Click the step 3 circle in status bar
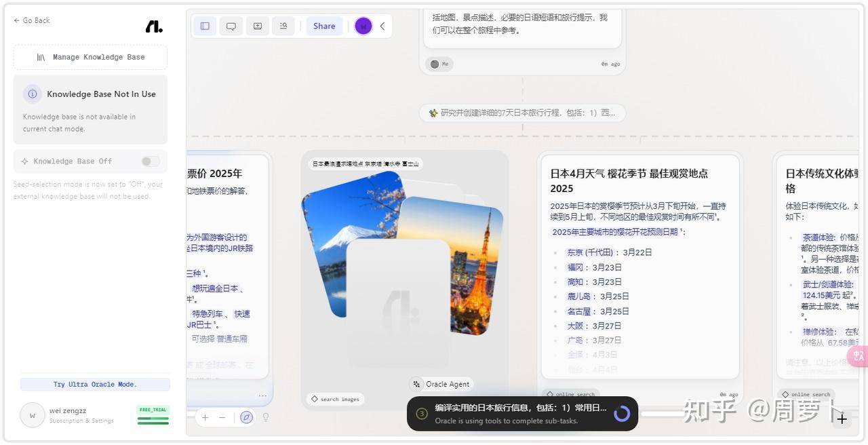 (x=421, y=413)
